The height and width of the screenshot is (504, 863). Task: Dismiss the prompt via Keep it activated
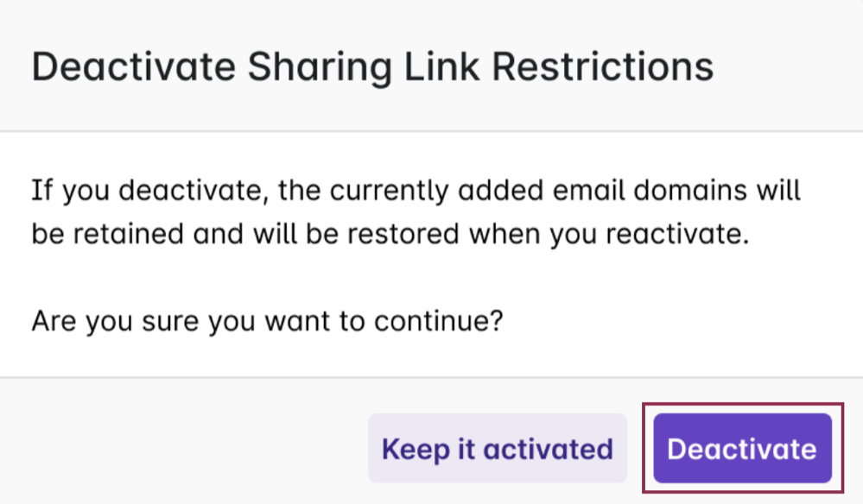[x=498, y=448]
